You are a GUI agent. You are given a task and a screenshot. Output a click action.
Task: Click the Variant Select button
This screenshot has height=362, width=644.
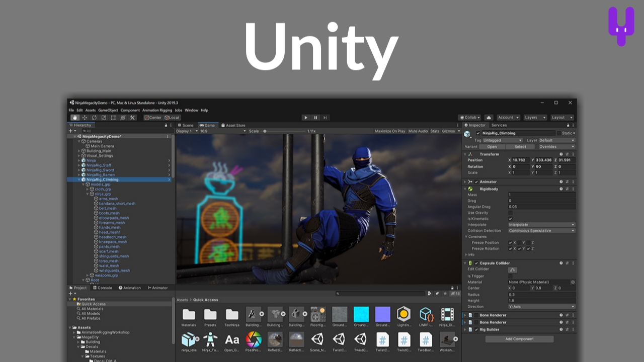point(520,147)
